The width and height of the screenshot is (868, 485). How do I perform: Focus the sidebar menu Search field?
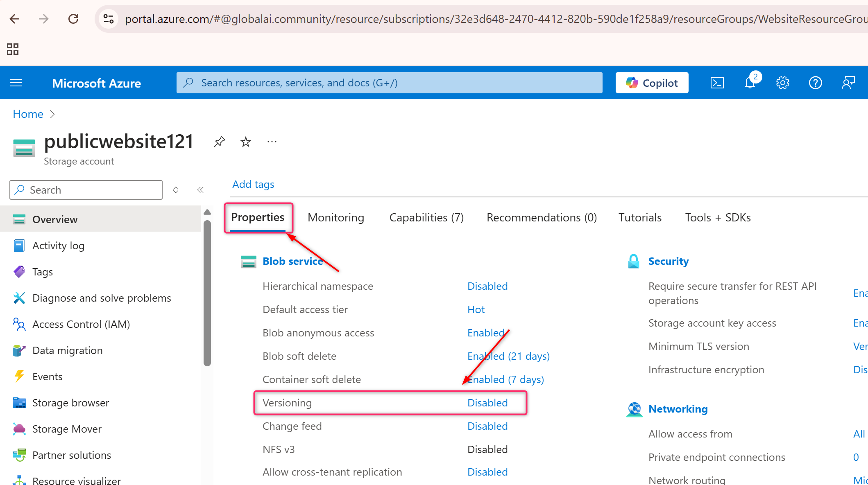tap(86, 190)
